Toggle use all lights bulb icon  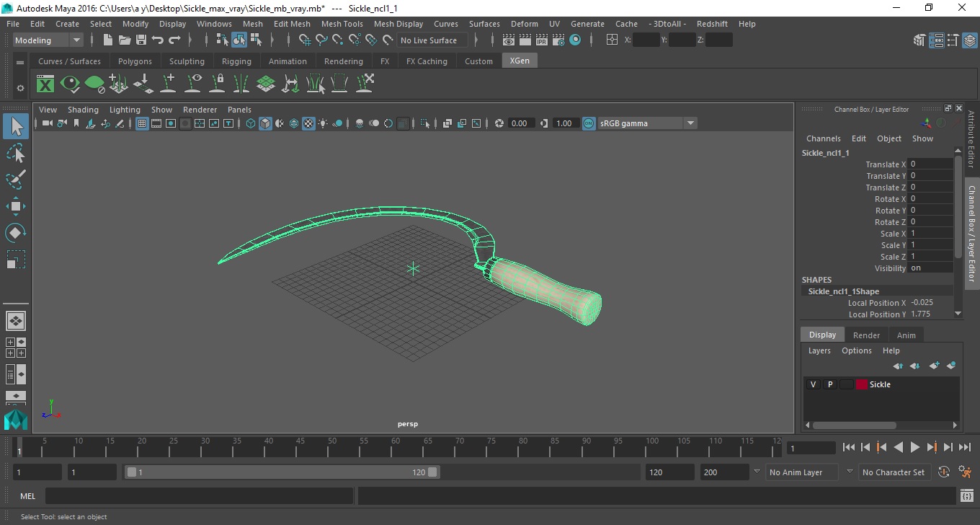click(x=323, y=123)
